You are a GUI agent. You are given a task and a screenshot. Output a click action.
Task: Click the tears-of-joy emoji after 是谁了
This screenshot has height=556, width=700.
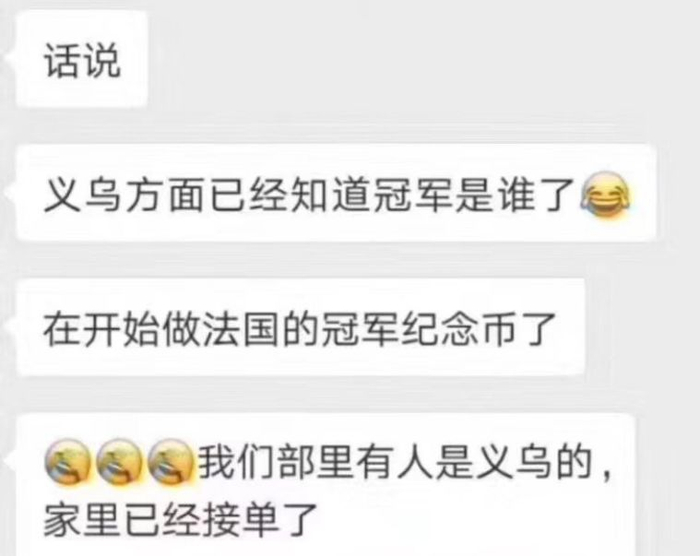click(605, 195)
